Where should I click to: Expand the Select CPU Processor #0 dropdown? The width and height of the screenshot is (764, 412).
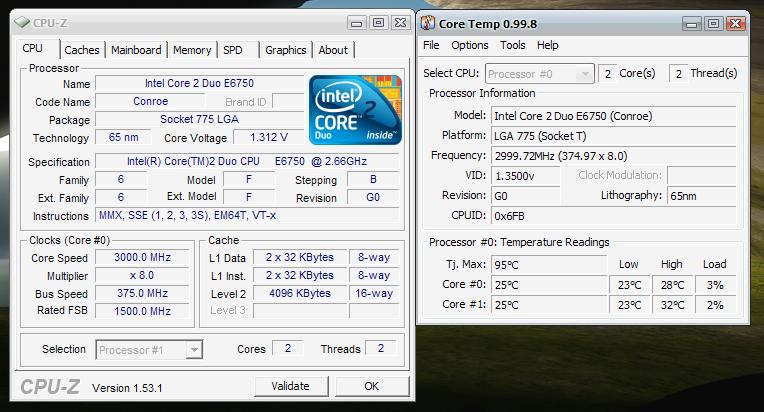tap(584, 74)
